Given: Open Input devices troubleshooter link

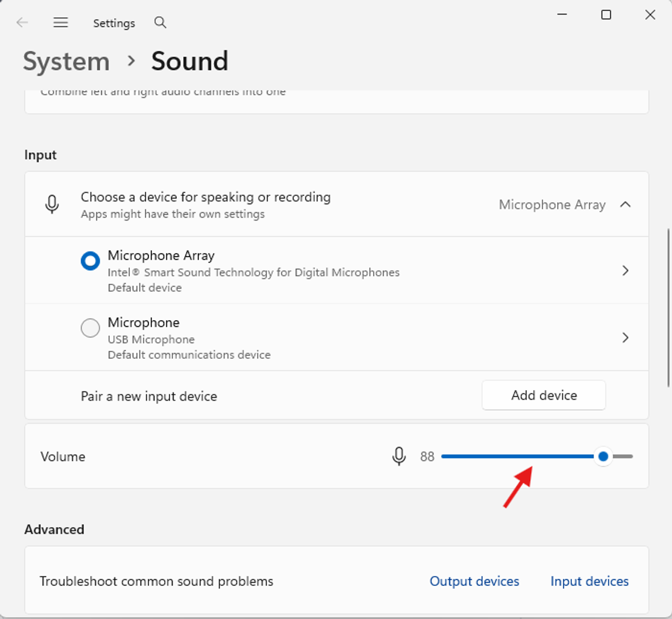Looking at the screenshot, I should coord(589,582).
